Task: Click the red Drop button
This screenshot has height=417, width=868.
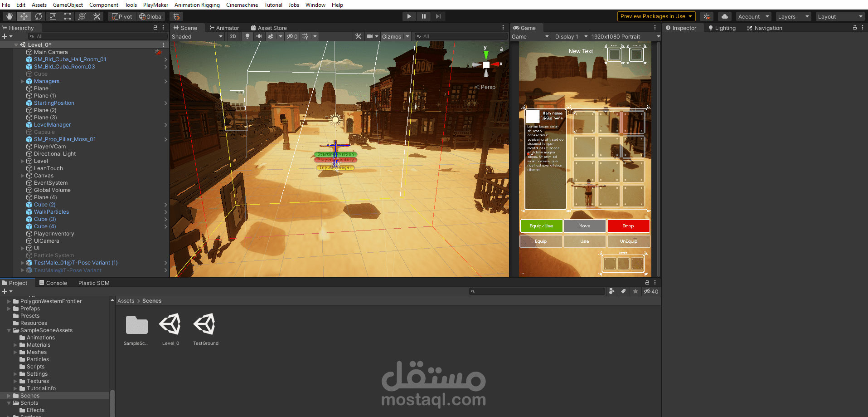Action: coord(628,226)
